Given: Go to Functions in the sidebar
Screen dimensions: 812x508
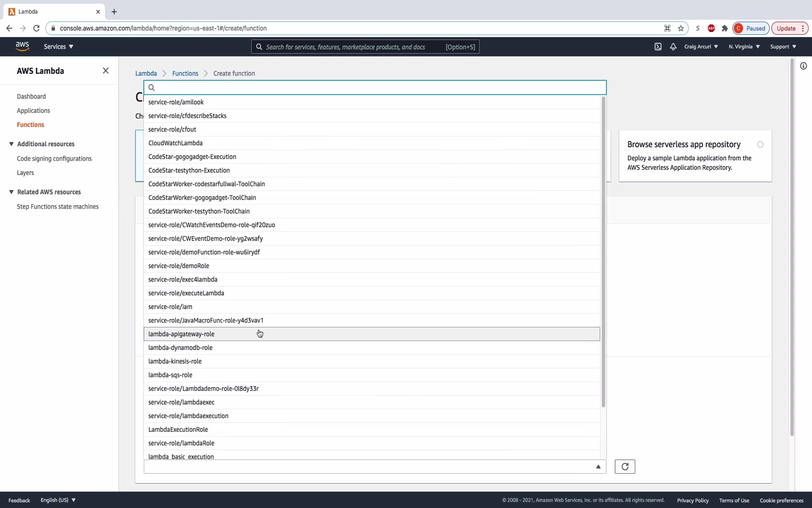Looking at the screenshot, I should pos(31,125).
